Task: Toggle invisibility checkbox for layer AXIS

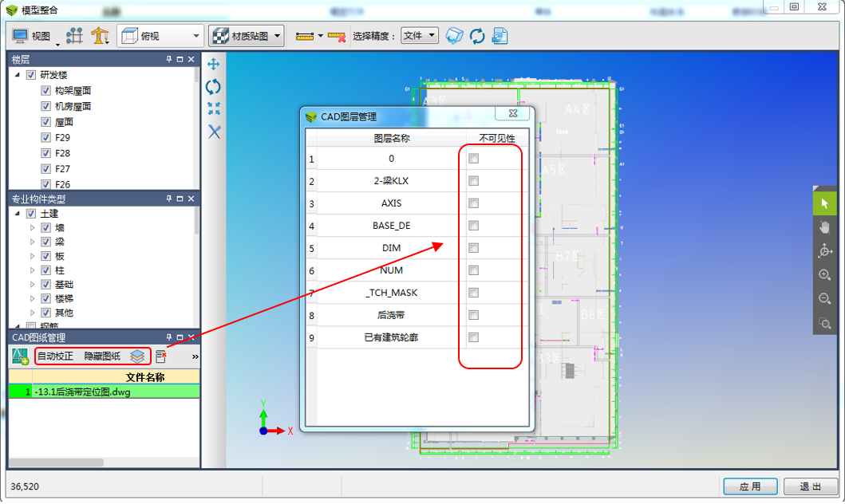Action: tap(474, 203)
